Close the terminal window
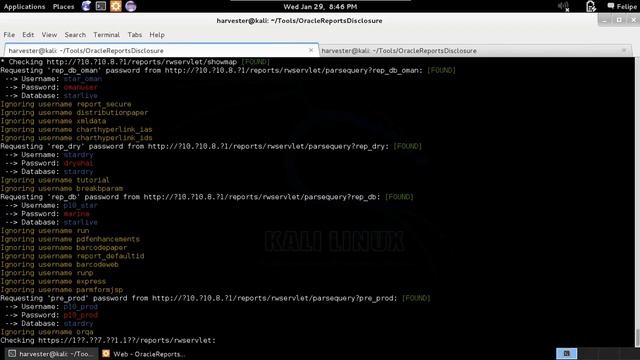The height and width of the screenshot is (360, 640). coord(634,20)
